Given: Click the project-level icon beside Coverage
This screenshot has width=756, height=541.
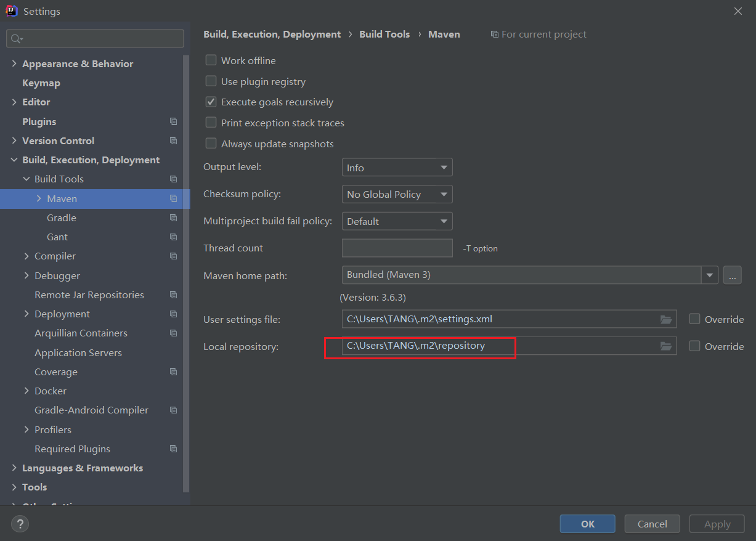Looking at the screenshot, I should [x=174, y=372].
